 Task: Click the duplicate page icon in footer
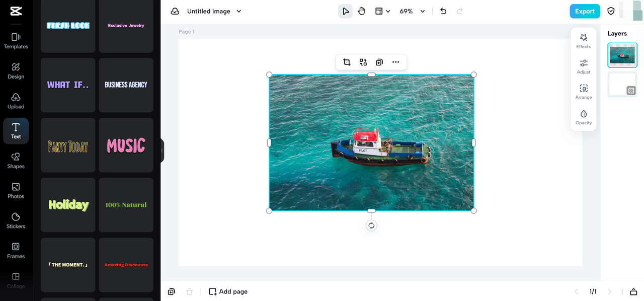pos(172,291)
